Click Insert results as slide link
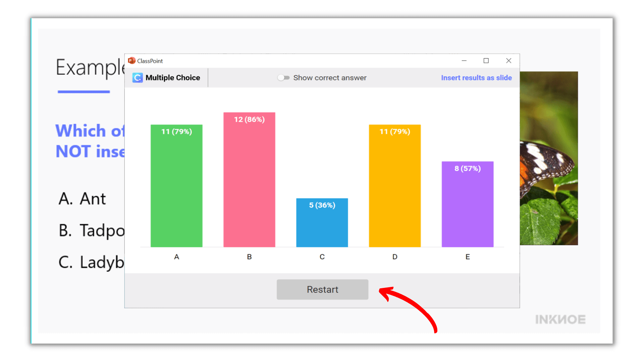Screen dimensions: 644x362 476,78
